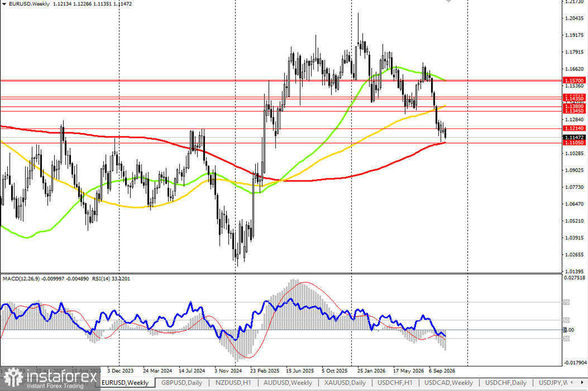Screen dimensions: 588x391
Task: Open the GBPUSD,Daily chart tab
Action: (x=181, y=383)
